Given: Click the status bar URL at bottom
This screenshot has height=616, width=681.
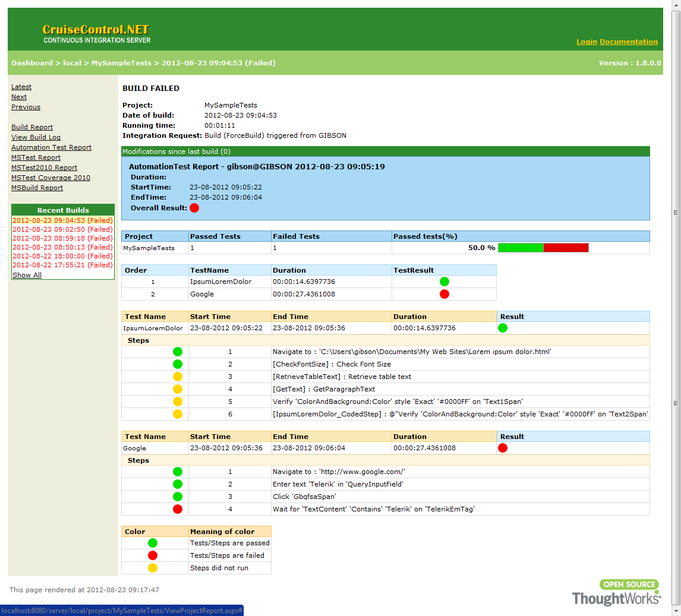Looking at the screenshot, I should pos(122,611).
